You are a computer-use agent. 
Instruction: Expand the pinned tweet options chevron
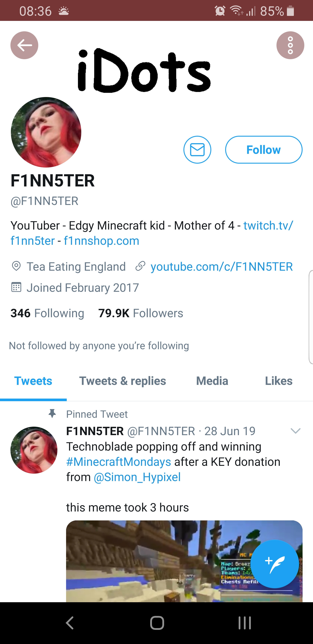coord(295,431)
